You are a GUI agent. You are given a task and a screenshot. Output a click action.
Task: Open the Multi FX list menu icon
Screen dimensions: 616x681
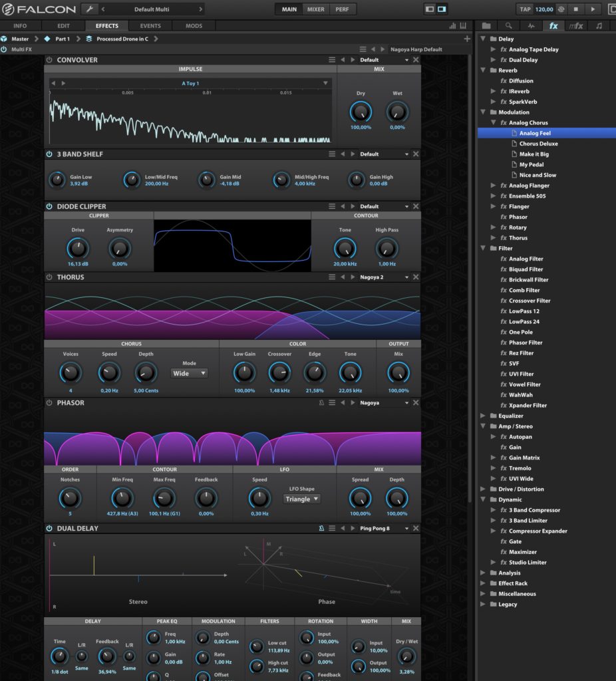(x=363, y=49)
